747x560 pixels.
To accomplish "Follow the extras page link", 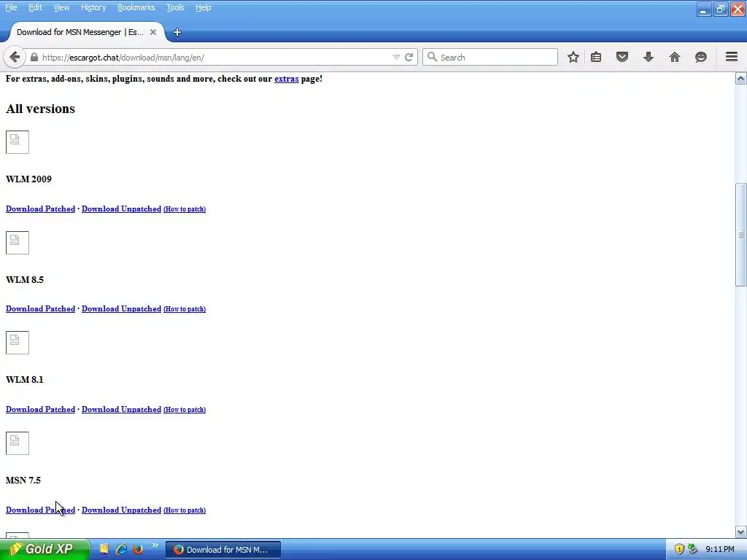I will click(286, 79).
